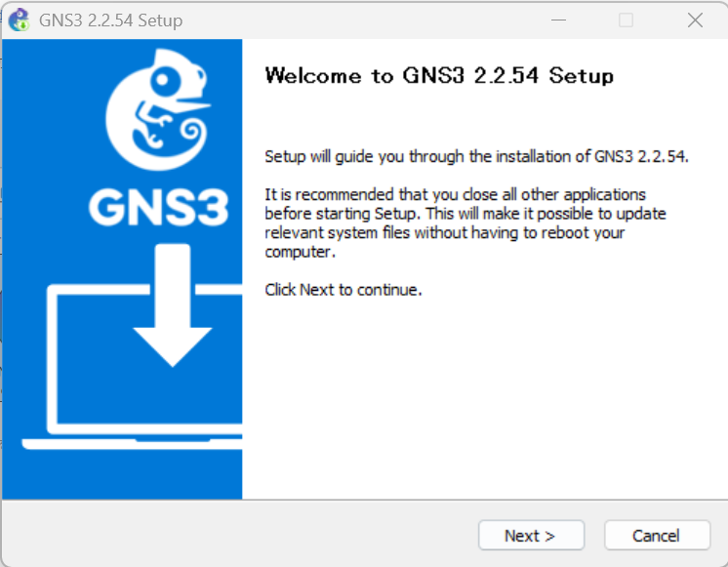Screen dimensions: 728x567
Task: Click the 'It is recommended' paragraph
Action: (465, 223)
